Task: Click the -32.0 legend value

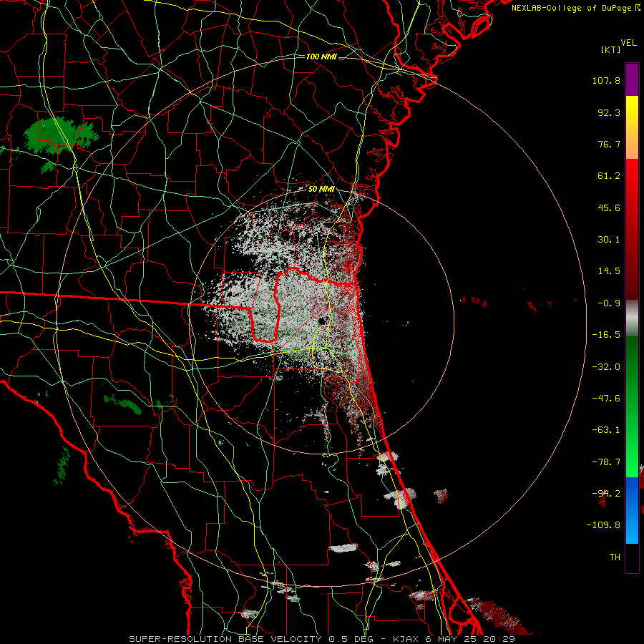Action: tap(606, 367)
